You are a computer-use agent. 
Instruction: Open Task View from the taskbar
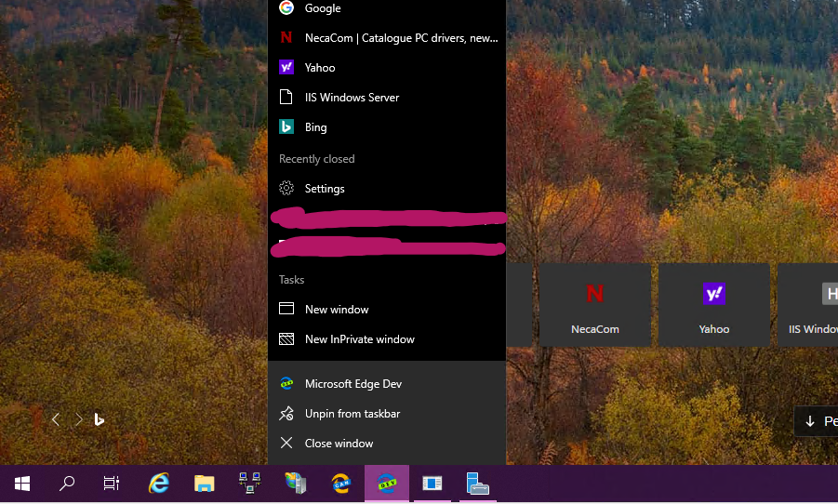coord(112,484)
